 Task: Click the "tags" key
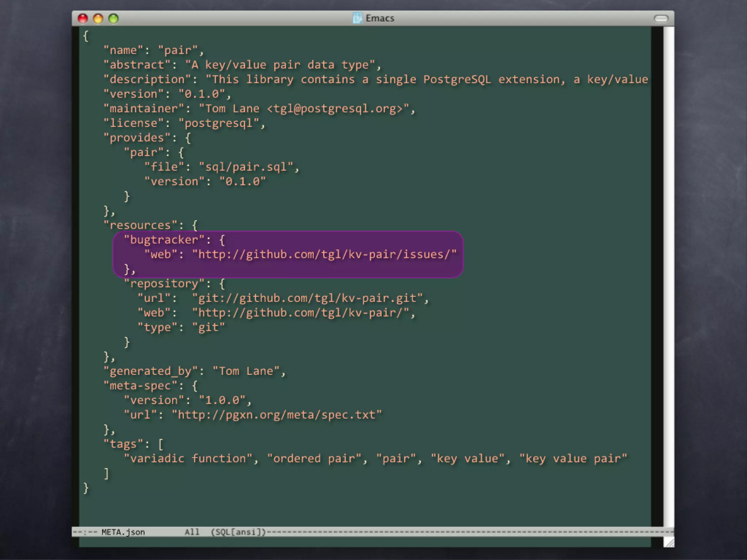123,444
